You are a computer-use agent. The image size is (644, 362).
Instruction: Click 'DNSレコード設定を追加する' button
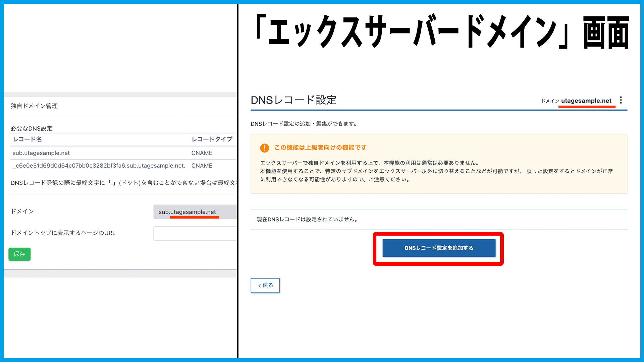coord(439,248)
